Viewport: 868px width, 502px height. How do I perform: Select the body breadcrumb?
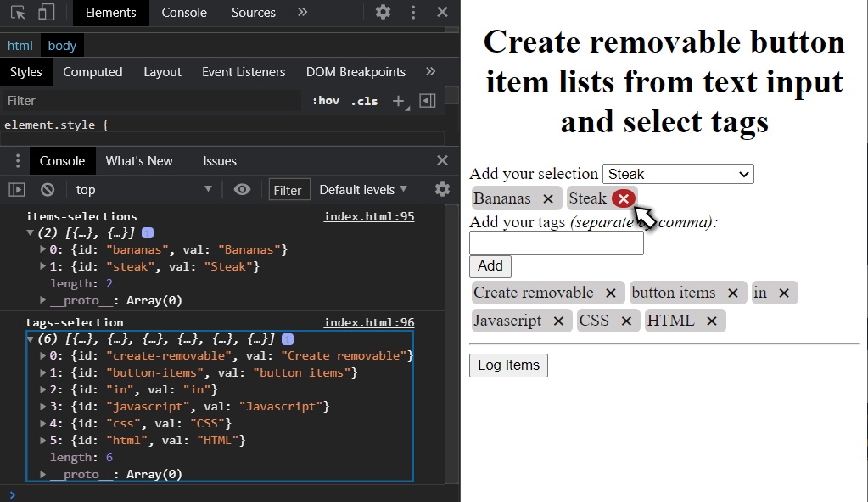(62, 46)
